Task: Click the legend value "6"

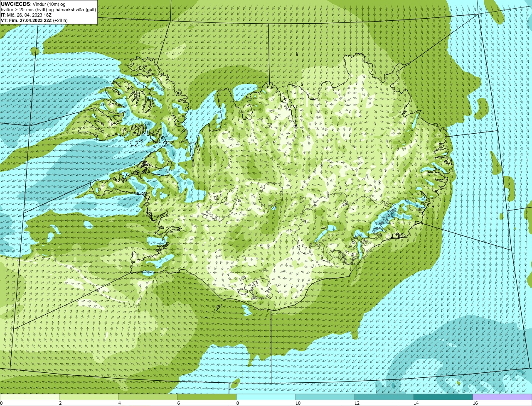Action: click(178, 403)
